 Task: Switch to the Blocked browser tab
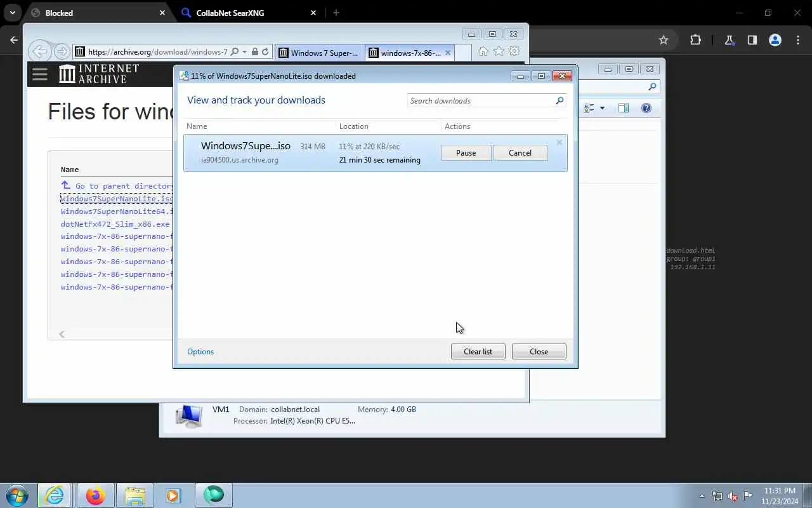pyautogui.click(x=95, y=13)
